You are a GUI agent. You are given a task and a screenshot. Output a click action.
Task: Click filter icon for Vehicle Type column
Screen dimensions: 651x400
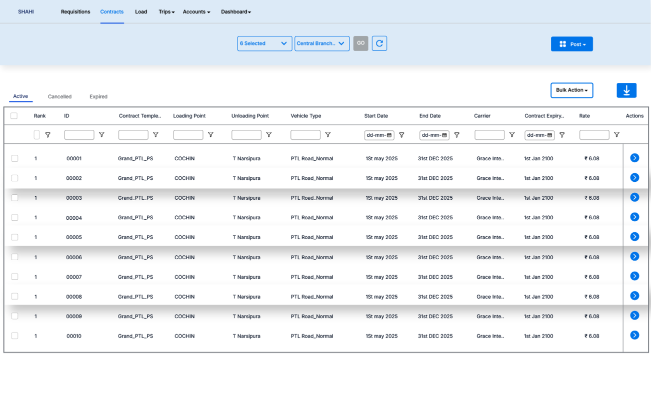coord(327,134)
